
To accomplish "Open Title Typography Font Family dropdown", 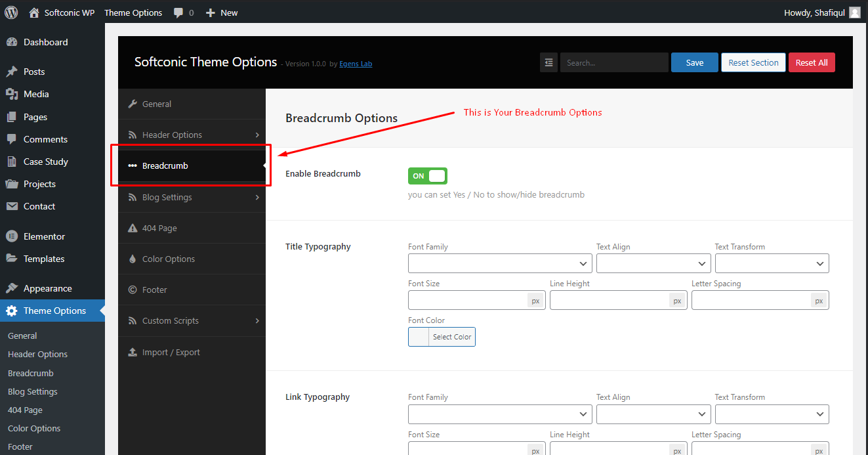I will (500, 263).
